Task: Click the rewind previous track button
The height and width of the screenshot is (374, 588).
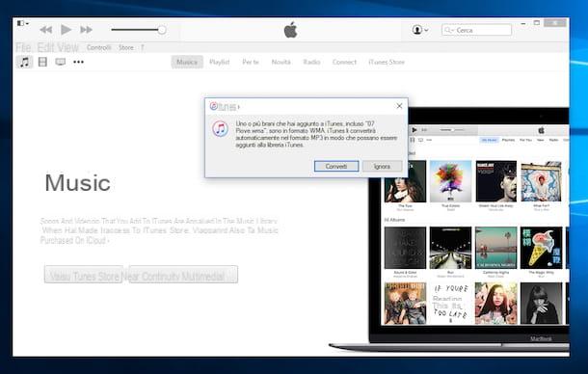Action: coord(46,30)
